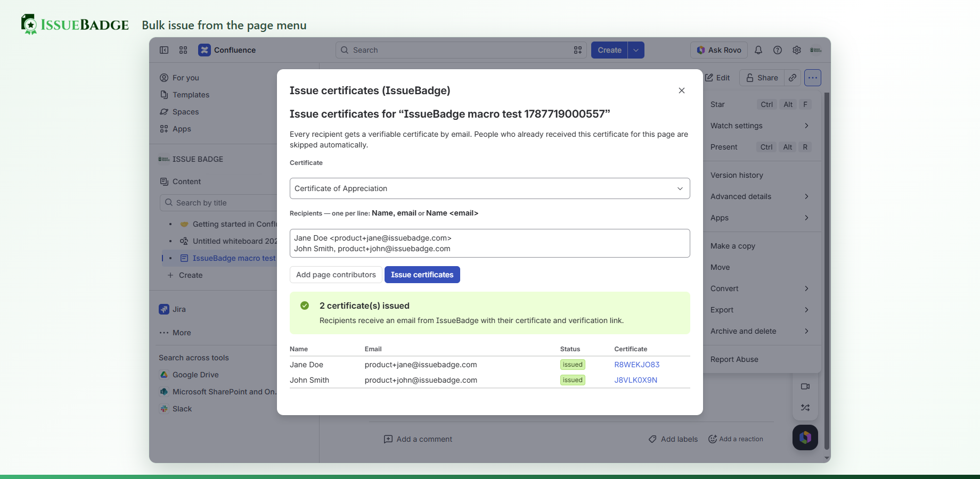Click the Share button
The height and width of the screenshot is (479, 980).
762,78
